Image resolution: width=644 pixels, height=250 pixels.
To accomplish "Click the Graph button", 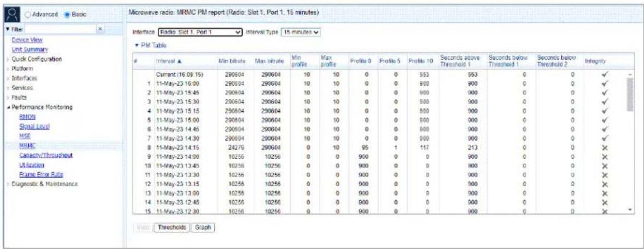I will coord(203,226).
